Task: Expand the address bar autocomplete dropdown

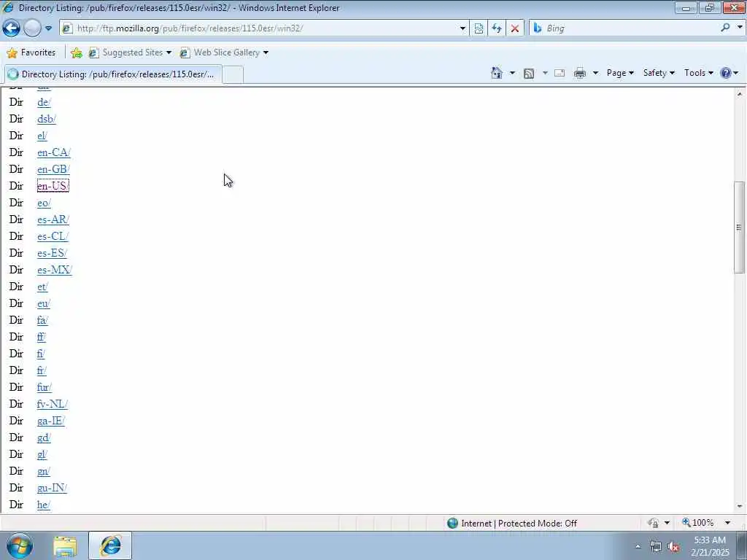Action: point(462,28)
